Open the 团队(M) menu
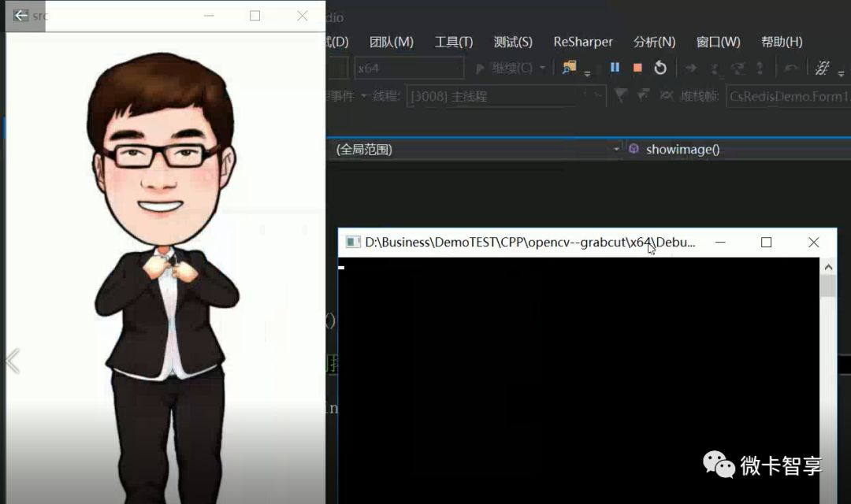 click(x=392, y=42)
